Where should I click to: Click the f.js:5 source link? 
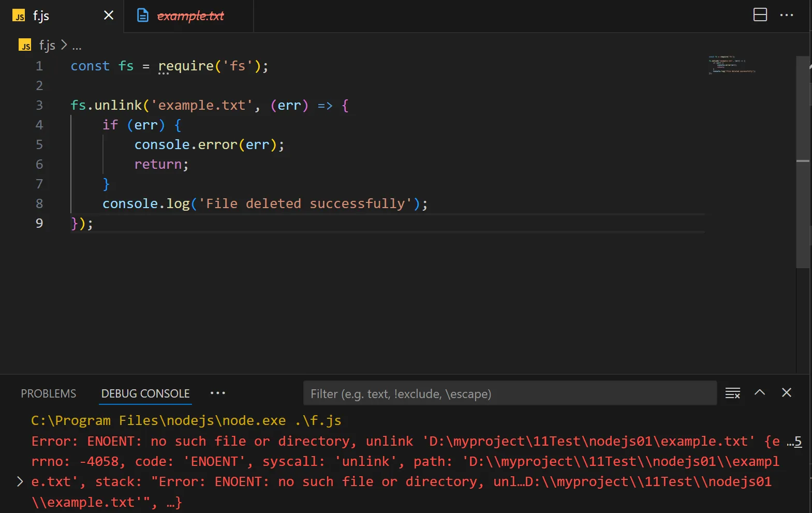(794, 441)
